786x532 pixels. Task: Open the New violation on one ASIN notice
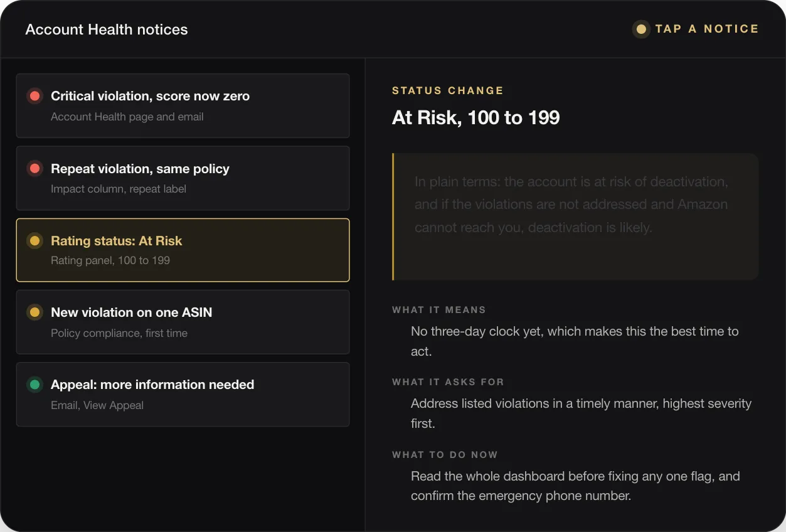click(183, 322)
